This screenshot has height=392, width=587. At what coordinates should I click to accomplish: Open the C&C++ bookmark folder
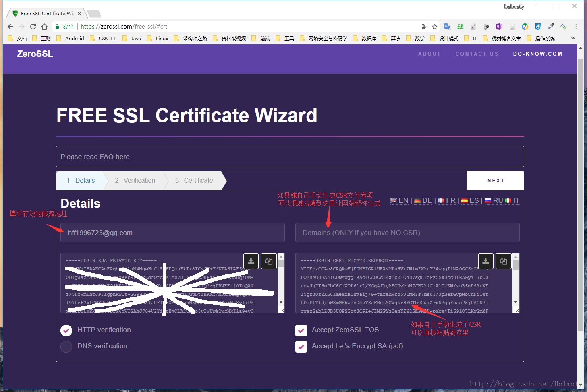click(x=103, y=38)
